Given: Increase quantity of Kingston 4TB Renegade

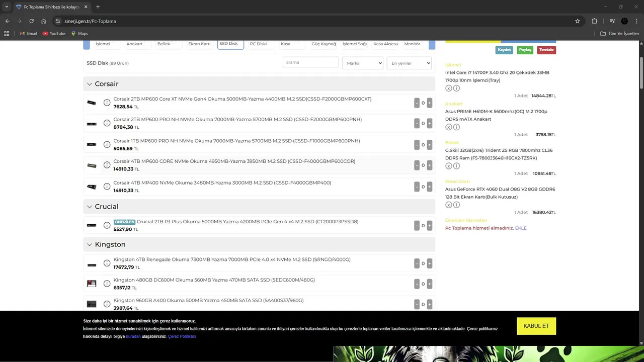Looking at the screenshot, I should 429,263.
